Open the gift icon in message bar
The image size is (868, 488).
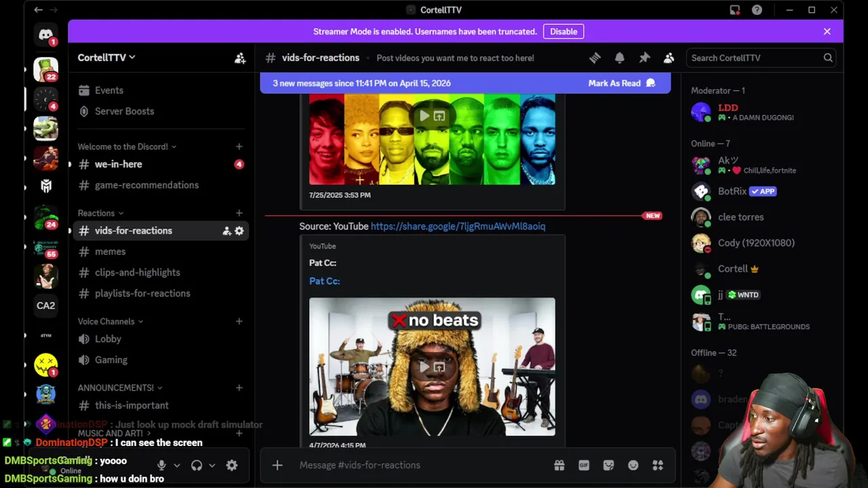tap(559, 465)
